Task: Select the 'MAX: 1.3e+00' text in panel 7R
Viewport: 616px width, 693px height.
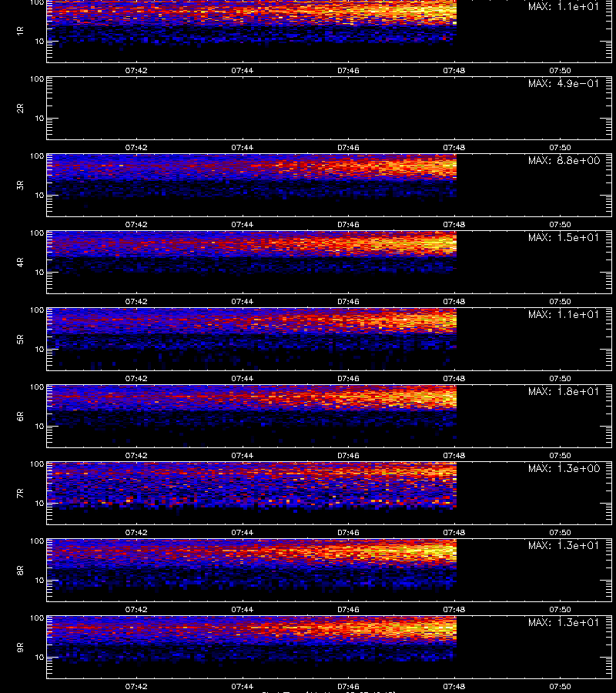Action: coord(564,468)
